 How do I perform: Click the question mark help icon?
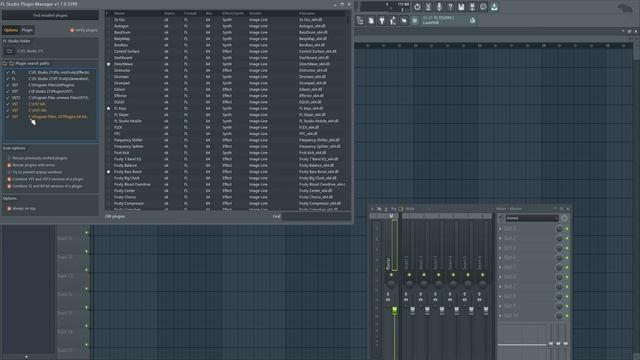point(450,7)
